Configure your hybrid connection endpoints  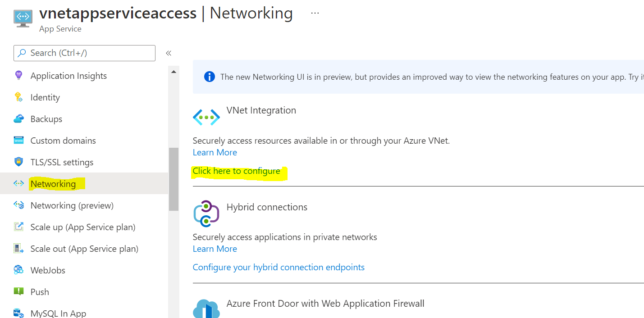click(279, 267)
